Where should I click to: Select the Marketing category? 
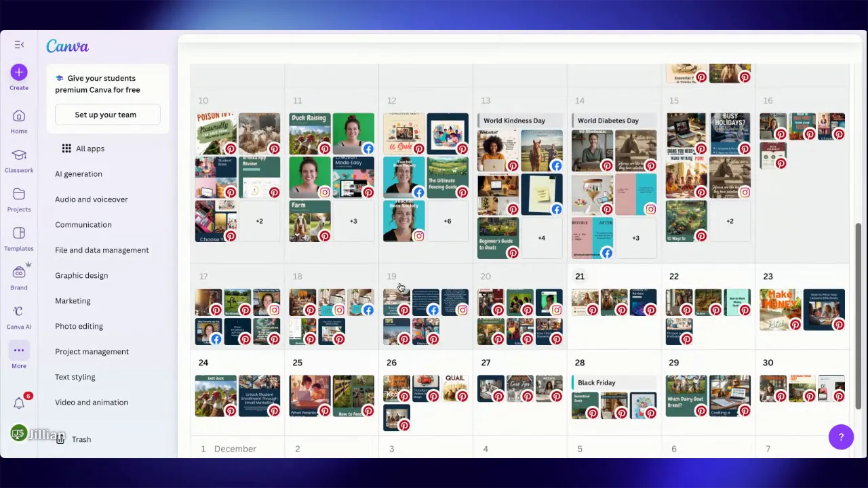(73, 300)
